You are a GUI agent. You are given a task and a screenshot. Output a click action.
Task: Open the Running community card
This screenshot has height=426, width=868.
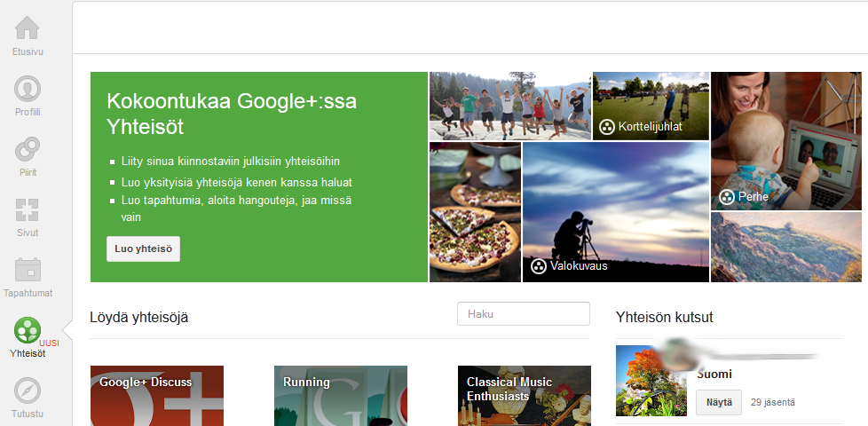click(340, 396)
